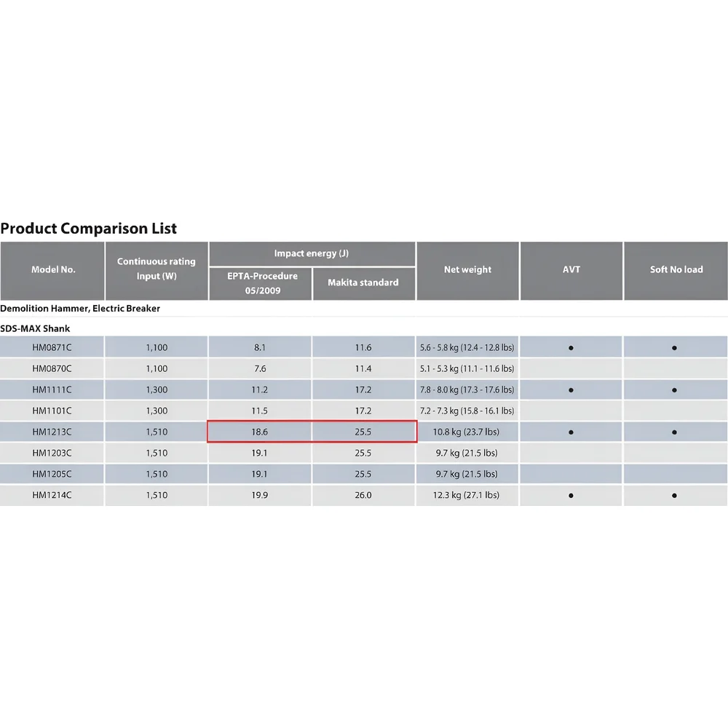This screenshot has width=728, height=728.
Task: Click the AVT dot in HM1214C row
Action: pyautogui.click(x=571, y=495)
